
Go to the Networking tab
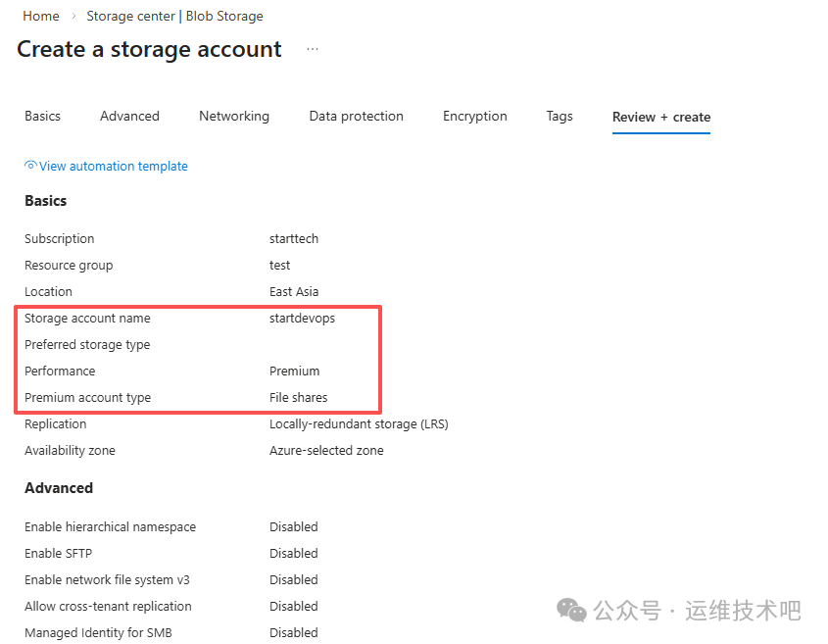pyautogui.click(x=234, y=116)
